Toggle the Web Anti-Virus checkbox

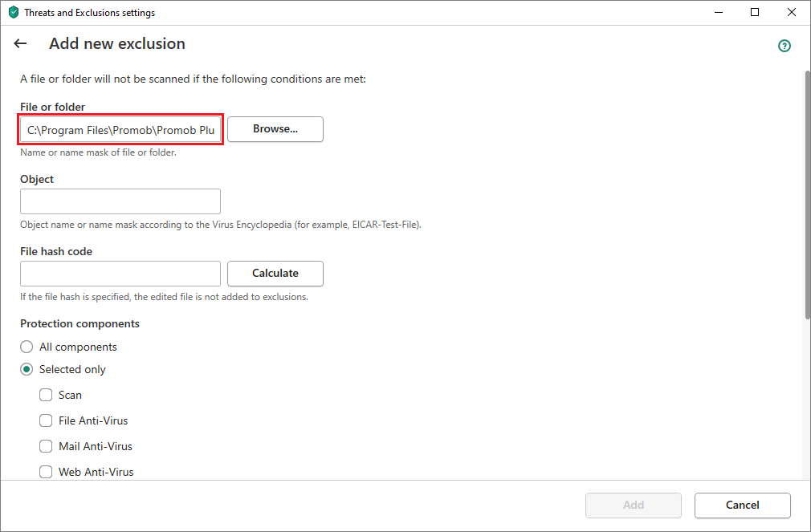pos(46,472)
